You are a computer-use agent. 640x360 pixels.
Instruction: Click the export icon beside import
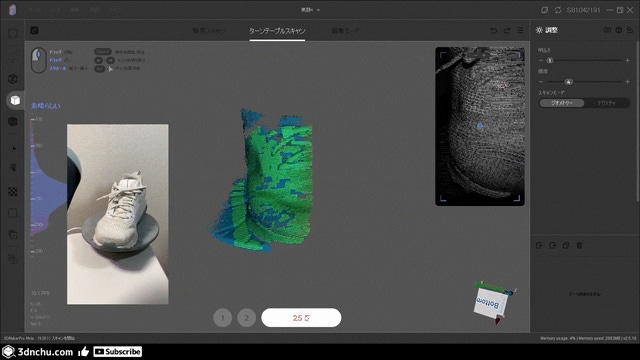[553, 245]
